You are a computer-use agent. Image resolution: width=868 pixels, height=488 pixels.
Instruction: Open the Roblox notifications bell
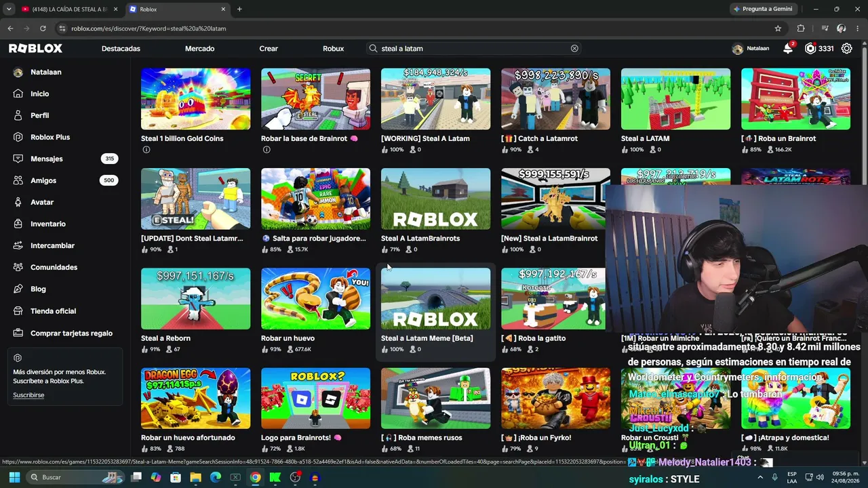coord(788,49)
